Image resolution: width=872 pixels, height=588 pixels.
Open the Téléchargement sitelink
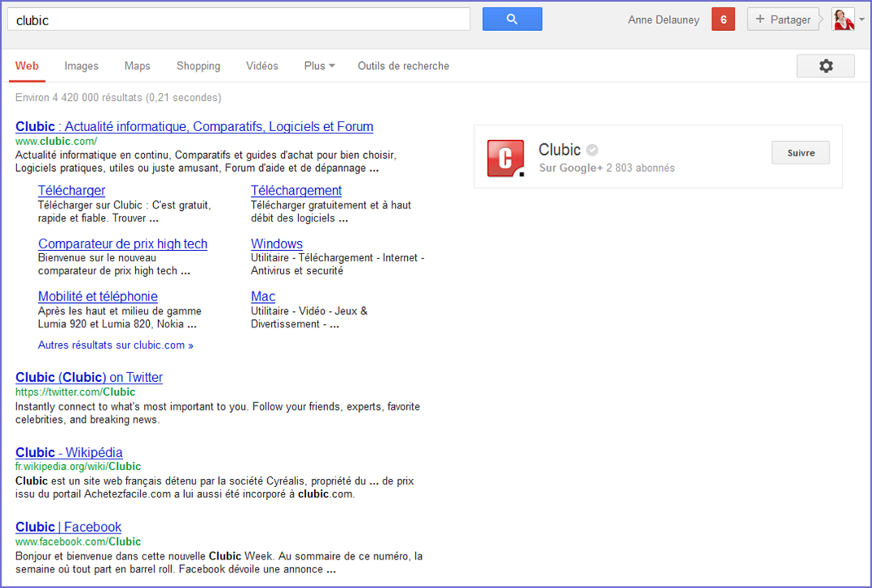point(296,191)
